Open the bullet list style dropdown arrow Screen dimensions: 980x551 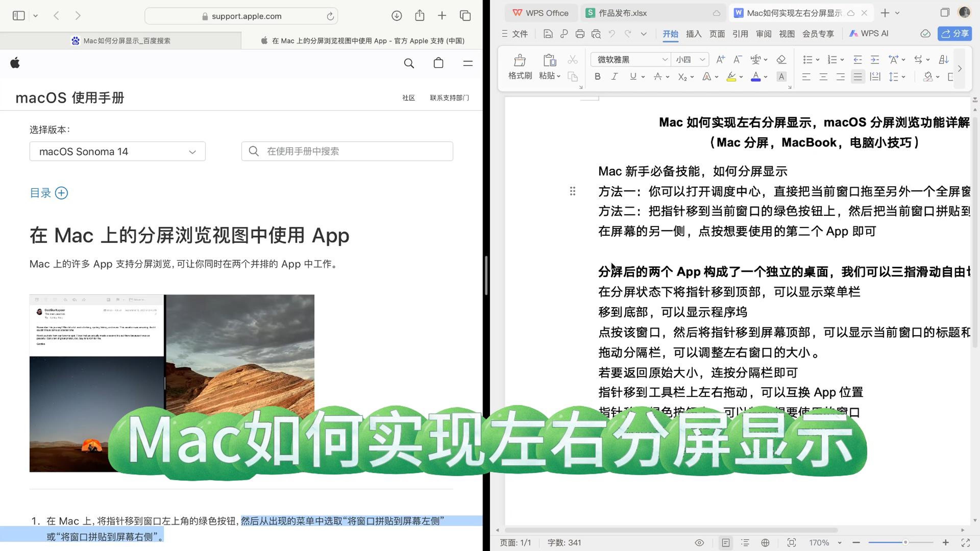817,60
